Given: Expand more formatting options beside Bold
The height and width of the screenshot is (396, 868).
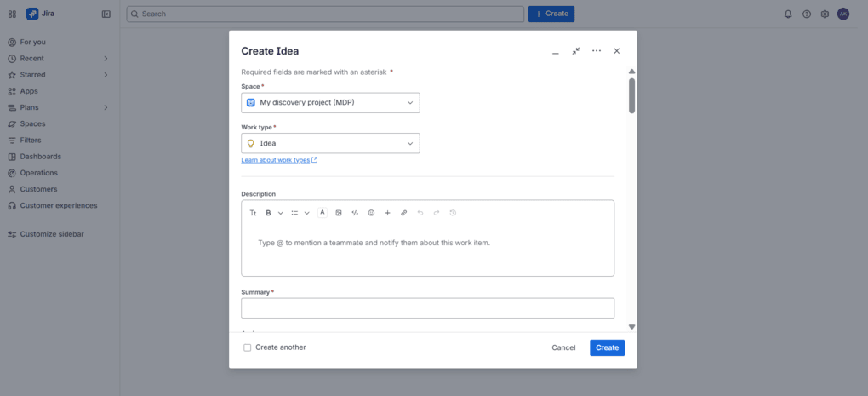Looking at the screenshot, I should [281, 213].
